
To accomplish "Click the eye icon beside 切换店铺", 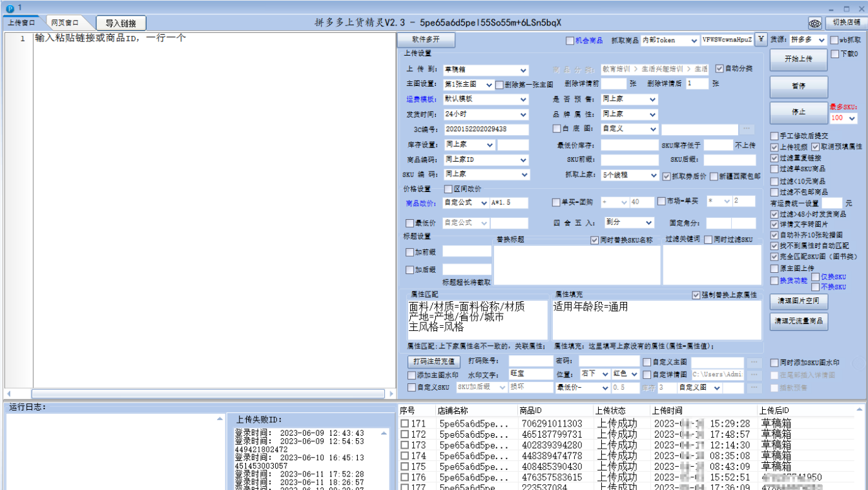I will pos(816,23).
